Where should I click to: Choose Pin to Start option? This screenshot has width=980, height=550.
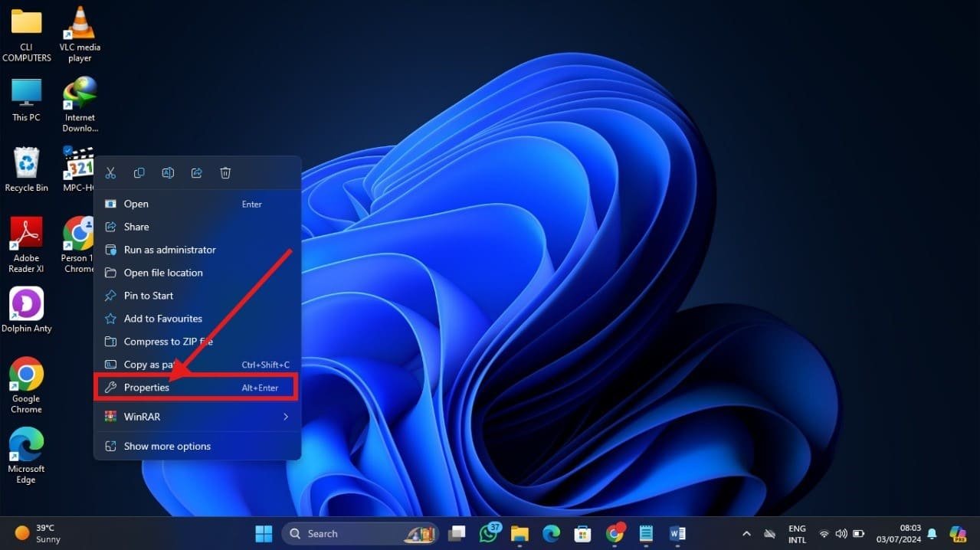[x=149, y=296]
